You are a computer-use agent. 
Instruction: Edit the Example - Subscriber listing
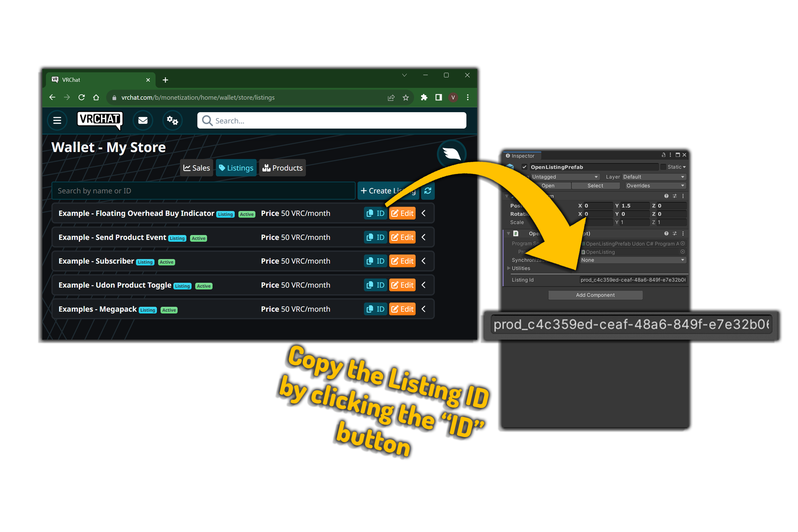coord(402,261)
